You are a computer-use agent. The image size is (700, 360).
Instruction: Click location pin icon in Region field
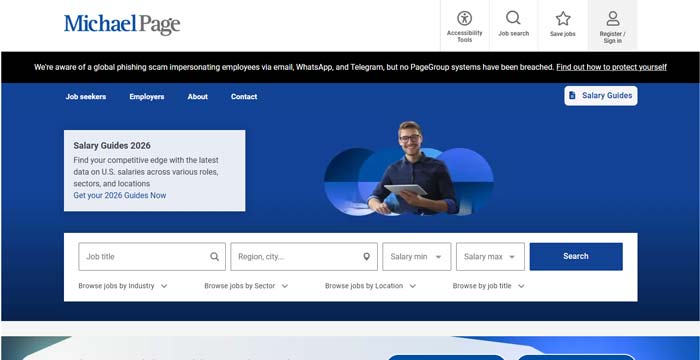367,256
